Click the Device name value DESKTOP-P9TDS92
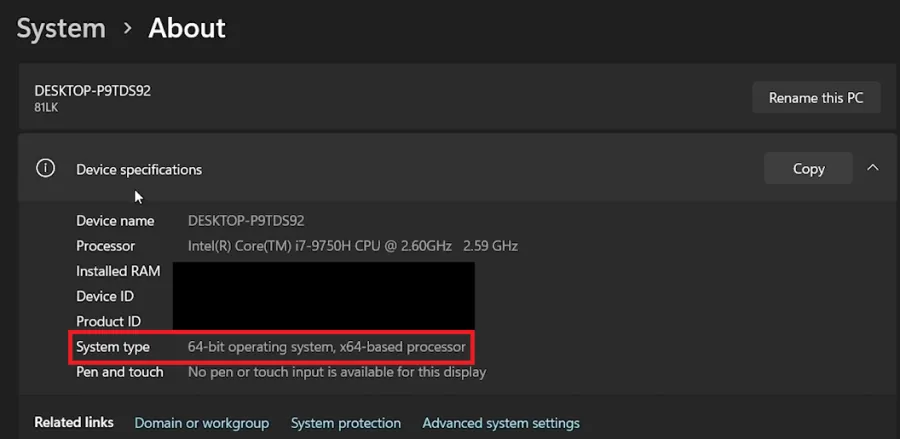The width and height of the screenshot is (900, 439). pyautogui.click(x=246, y=221)
